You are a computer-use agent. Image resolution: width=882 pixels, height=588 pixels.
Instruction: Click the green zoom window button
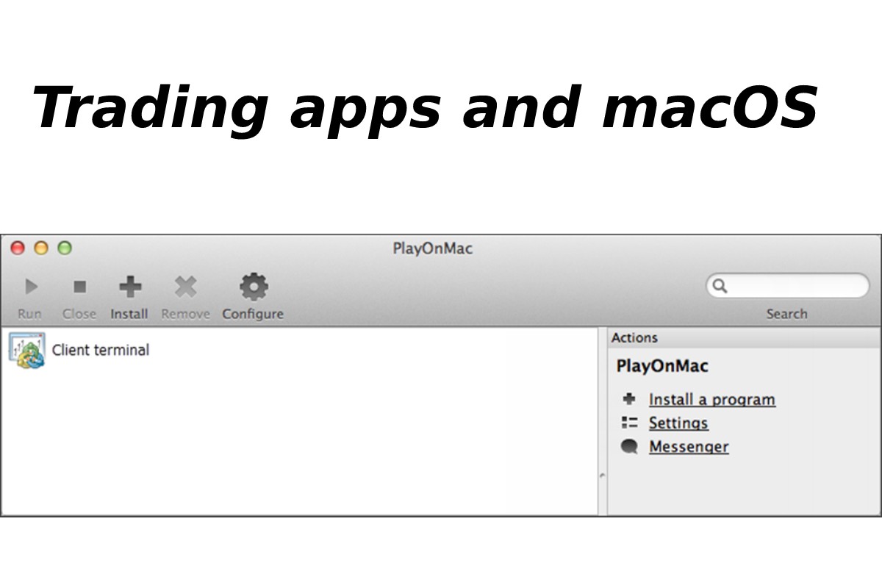pos(65,248)
